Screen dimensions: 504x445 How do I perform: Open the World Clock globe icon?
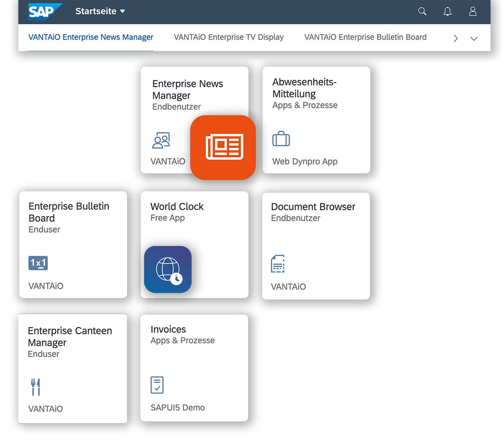pos(168,270)
